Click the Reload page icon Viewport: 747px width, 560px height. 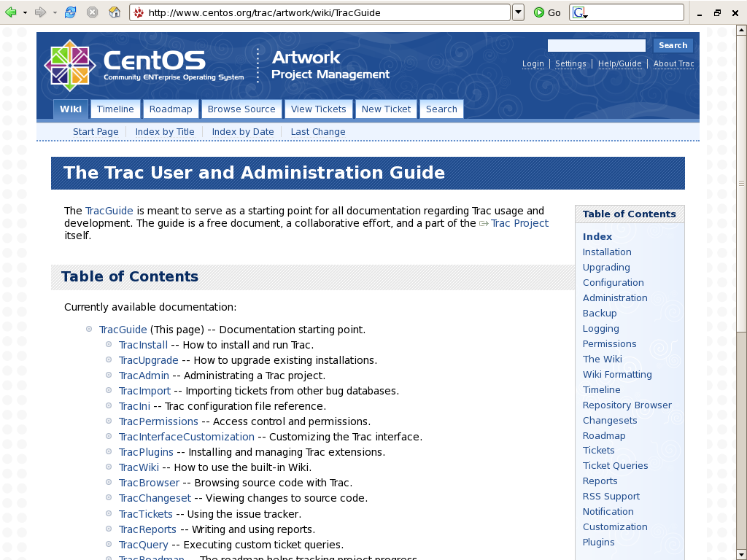pyautogui.click(x=70, y=12)
